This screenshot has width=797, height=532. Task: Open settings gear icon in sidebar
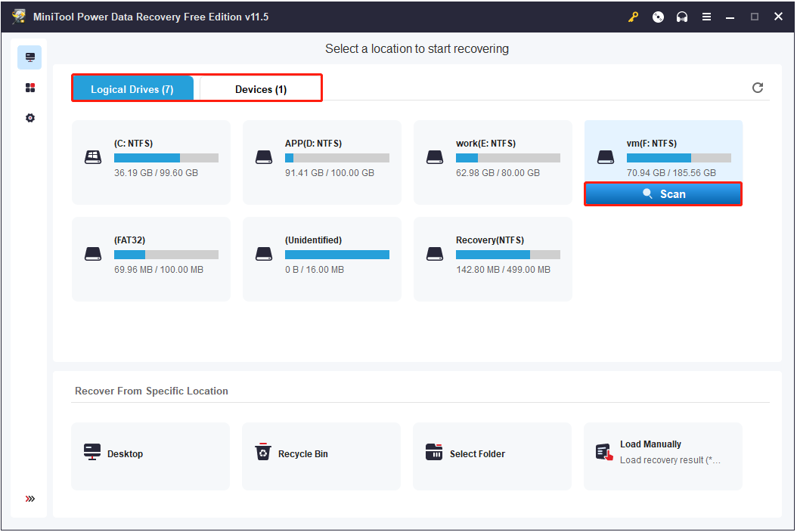30,118
